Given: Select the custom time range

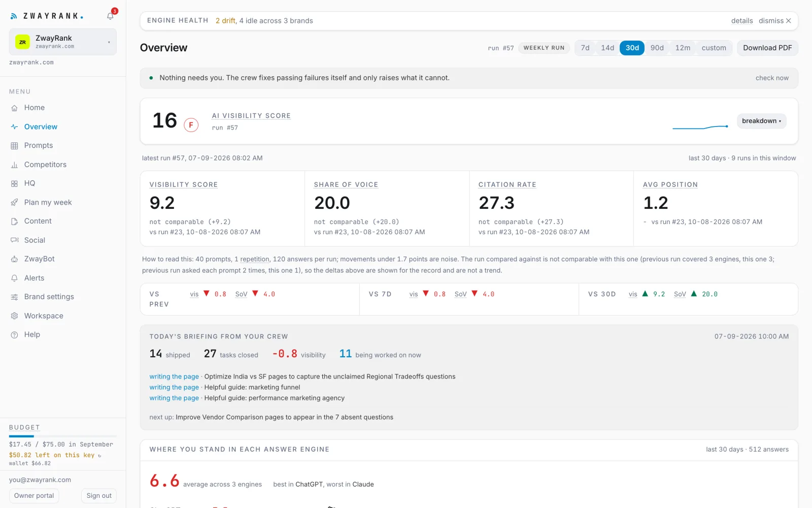Looking at the screenshot, I should point(714,48).
